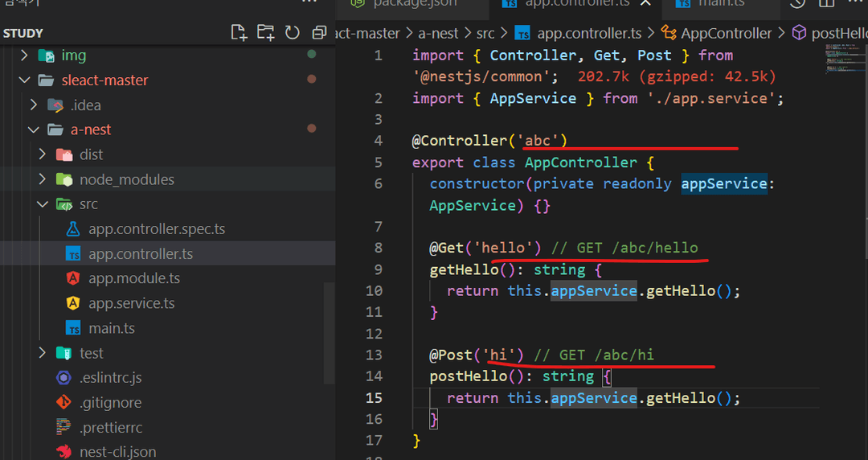Click the postHello method name
The width and height of the screenshot is (868, 460).
(469, 376)
